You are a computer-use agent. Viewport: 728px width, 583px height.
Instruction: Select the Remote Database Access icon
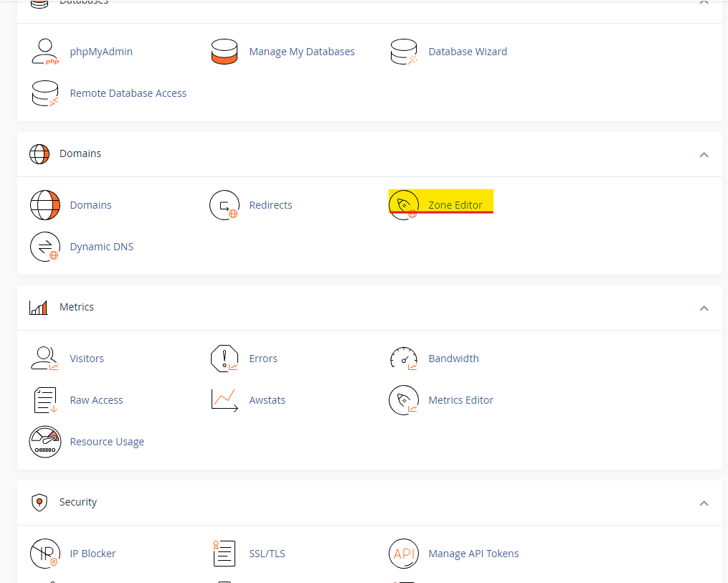tap(45, 93)
